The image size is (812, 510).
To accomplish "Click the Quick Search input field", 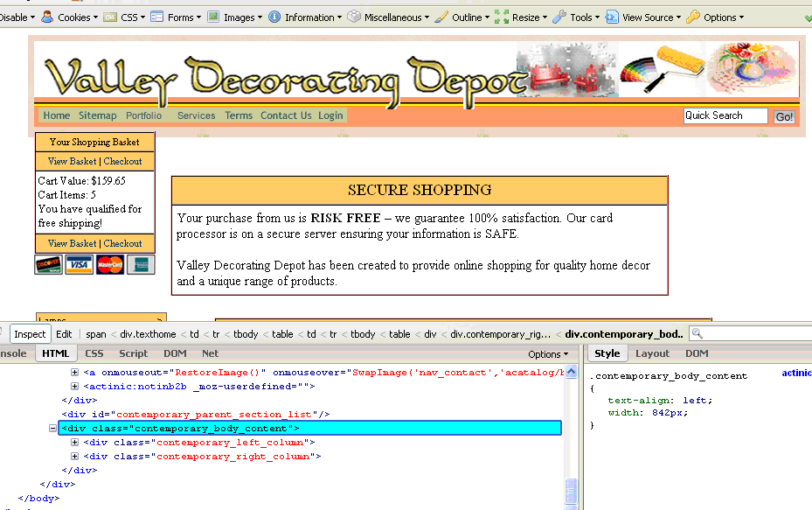I will point(725,115).
